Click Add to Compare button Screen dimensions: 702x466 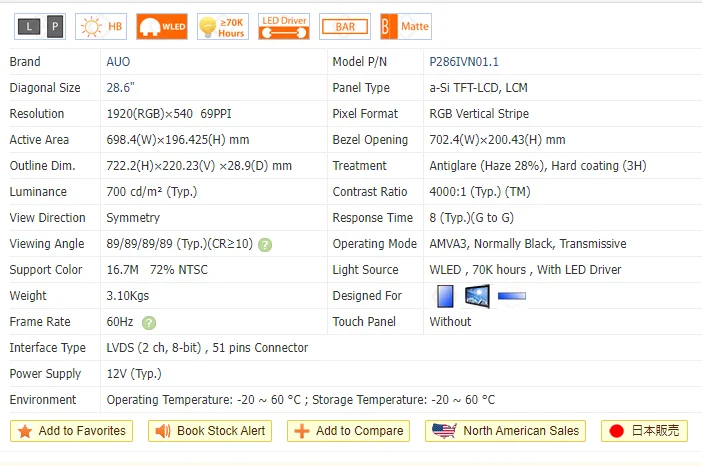[348, 431]
